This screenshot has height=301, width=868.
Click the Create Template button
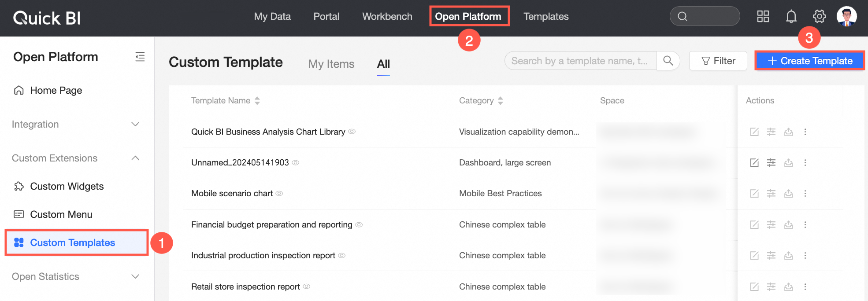pos(809,61)
